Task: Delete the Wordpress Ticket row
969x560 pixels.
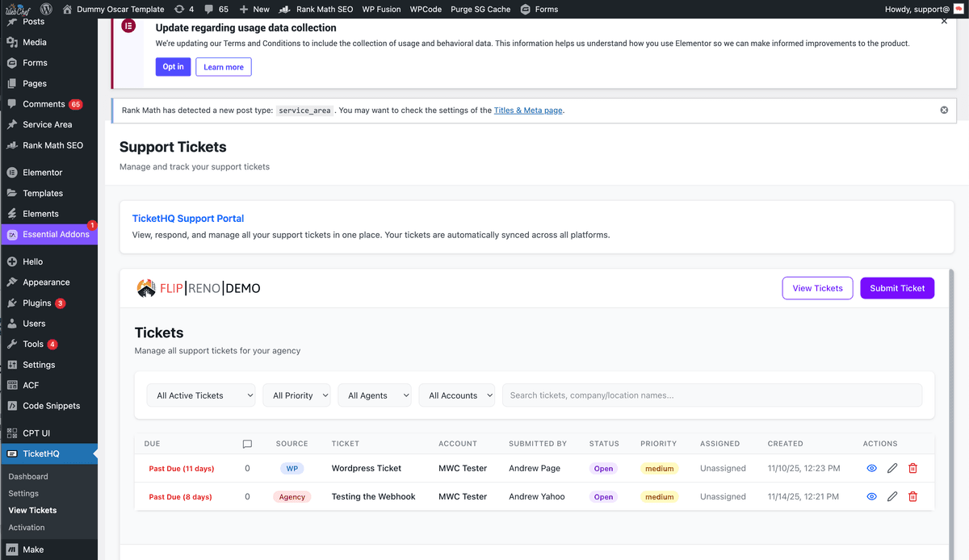Action: 912,468
